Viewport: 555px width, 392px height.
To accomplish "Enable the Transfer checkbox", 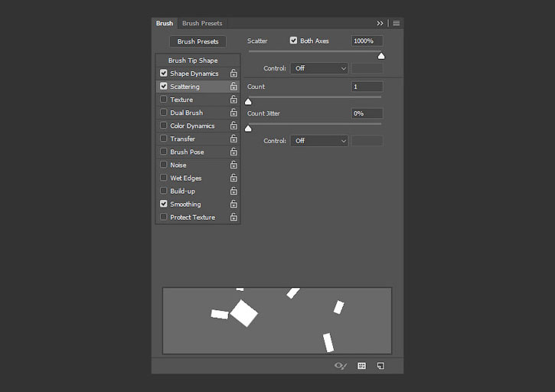I will click(164, 139).
